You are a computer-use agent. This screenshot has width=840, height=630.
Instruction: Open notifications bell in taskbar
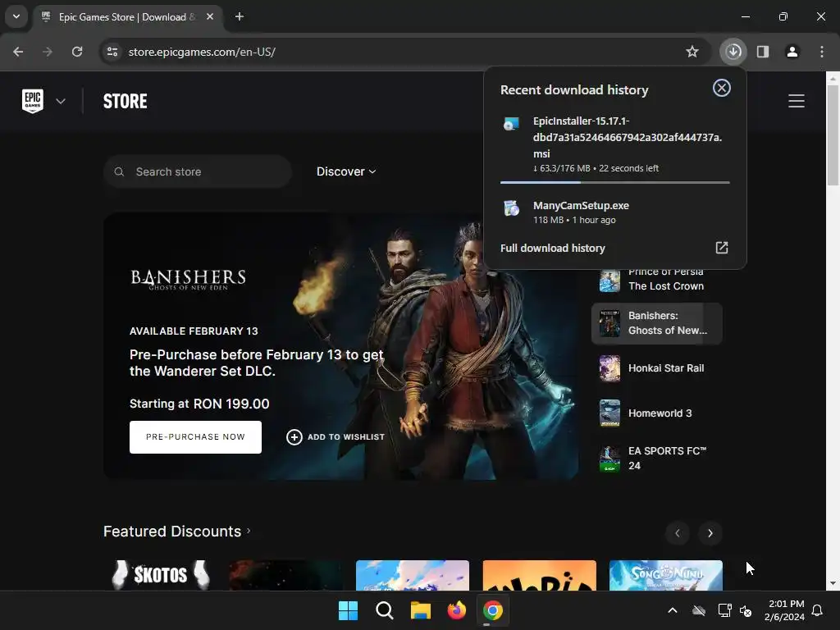818,610
